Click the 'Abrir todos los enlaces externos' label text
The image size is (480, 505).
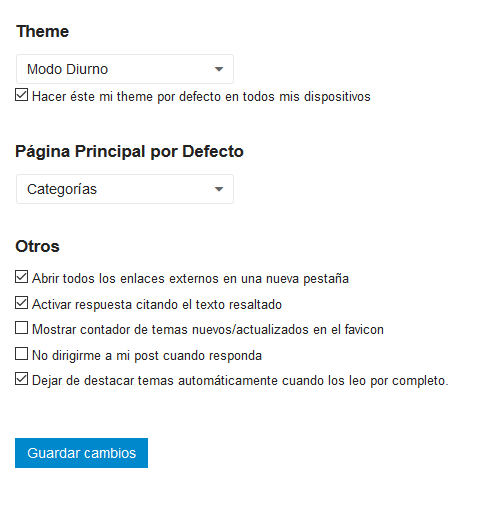point(190,279)
